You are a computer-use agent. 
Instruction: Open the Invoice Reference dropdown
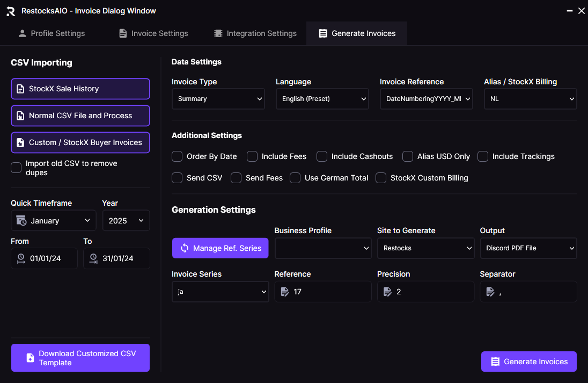(427, 99)
